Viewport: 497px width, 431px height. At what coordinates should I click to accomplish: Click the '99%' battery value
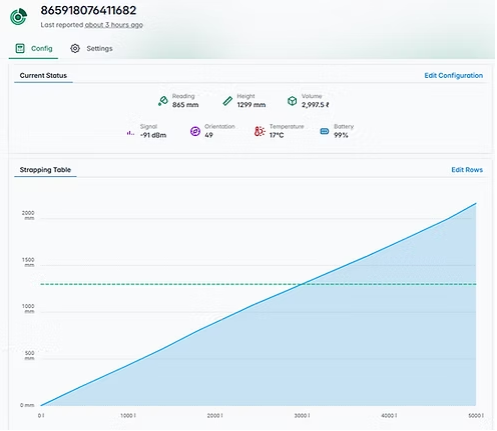coord(341,135)
